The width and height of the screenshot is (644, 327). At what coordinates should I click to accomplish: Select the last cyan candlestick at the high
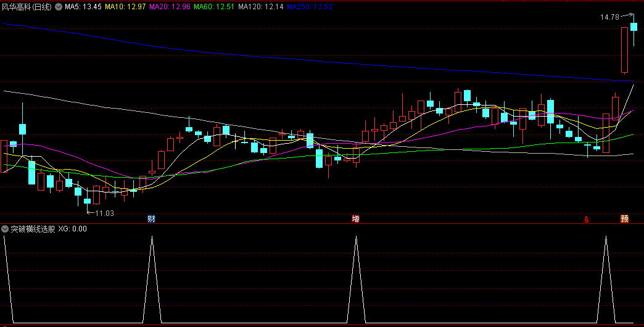tap(634, 27)
